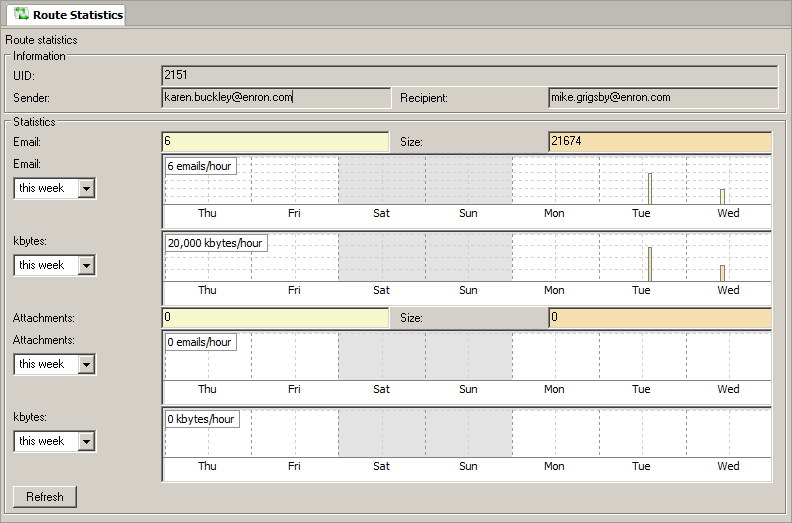Click the Attachments Size field showing 0
This screenshot has height=523, width=792.
point(660,318)
